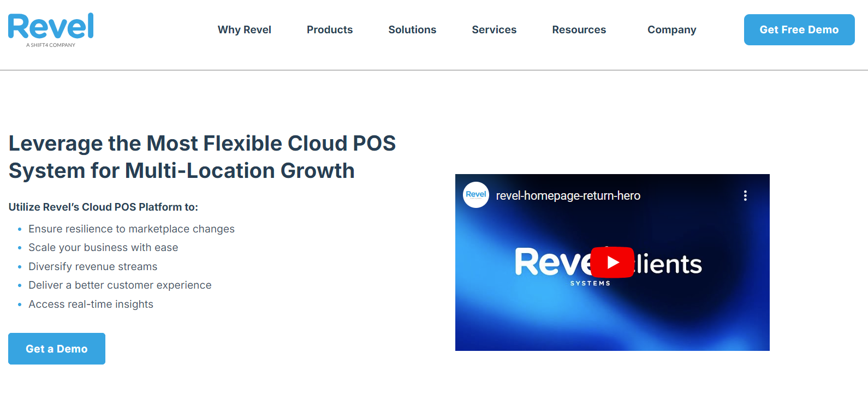This screenshot has width=868, height=400.
Task: Click 'Scale your business with ease' bullet
Action: pos(103,247)
